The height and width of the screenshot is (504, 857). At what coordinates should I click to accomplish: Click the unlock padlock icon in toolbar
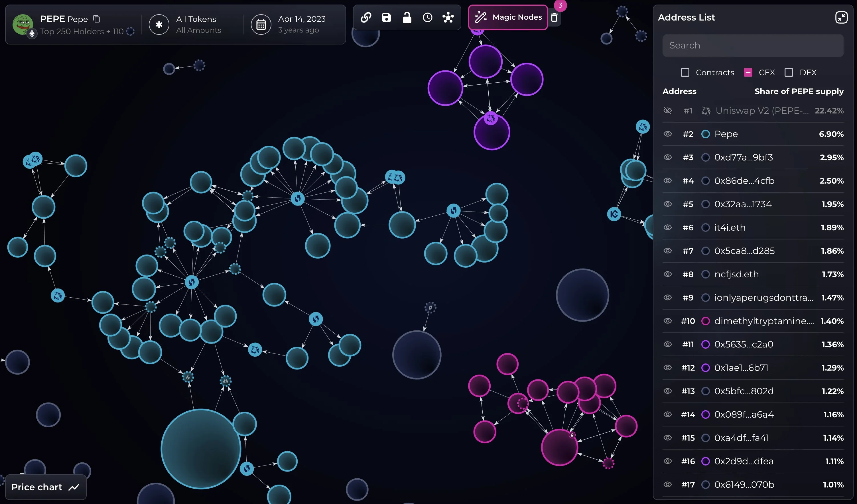coord(407,17)
